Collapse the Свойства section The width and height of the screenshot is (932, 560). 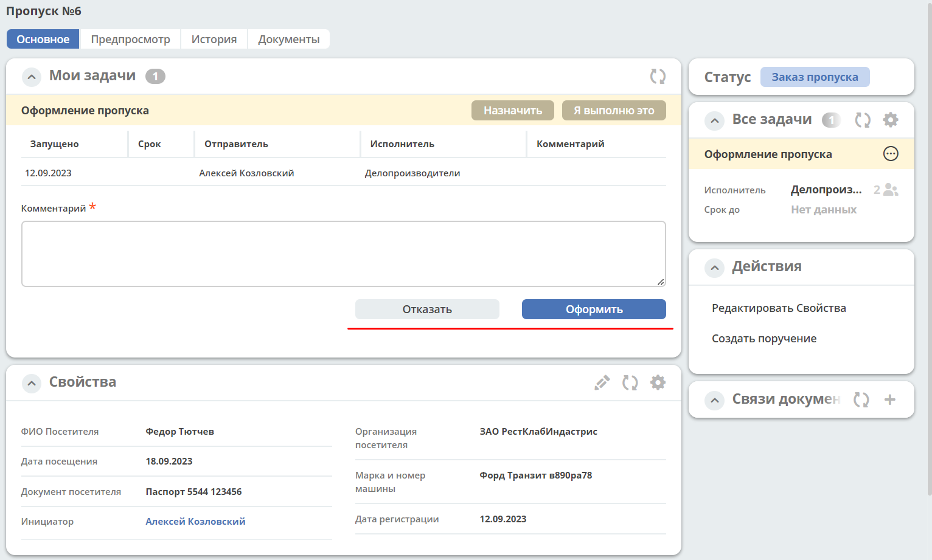click(32, 384)
